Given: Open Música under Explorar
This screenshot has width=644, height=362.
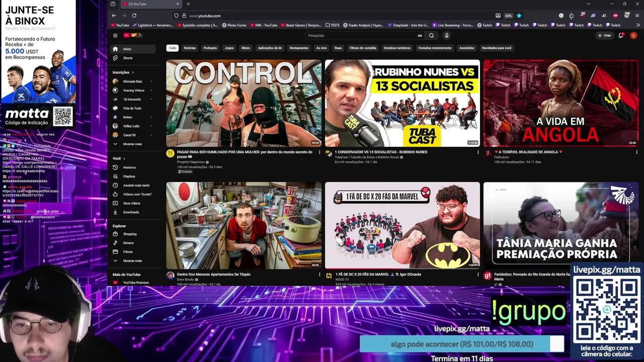Looking at the screenshot, I should (x=133, y=243).
